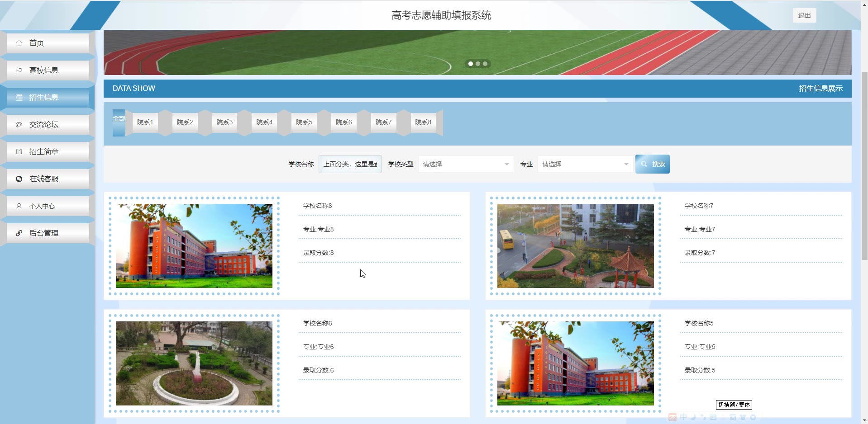
Task: Open thumbnail image of 学校名称7
Action: pos(576,246)
